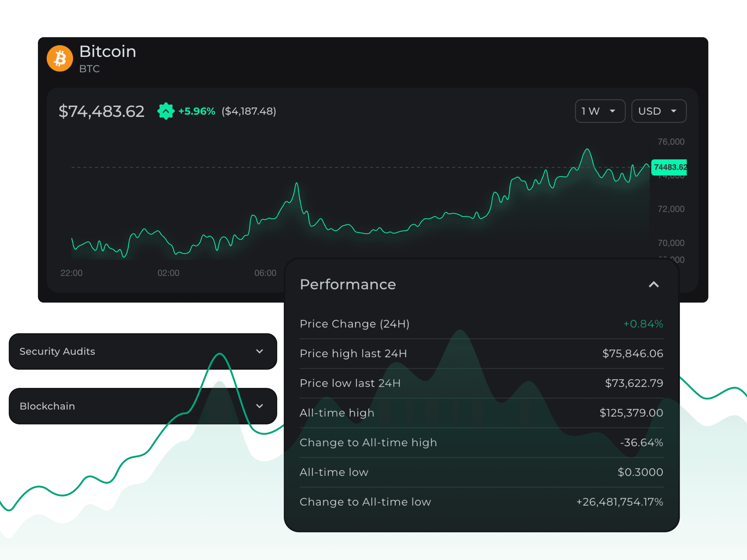The width and height of the screenshot is (747, 560).
Task: Click the $73,622.79 value
Action: [634, 383]
